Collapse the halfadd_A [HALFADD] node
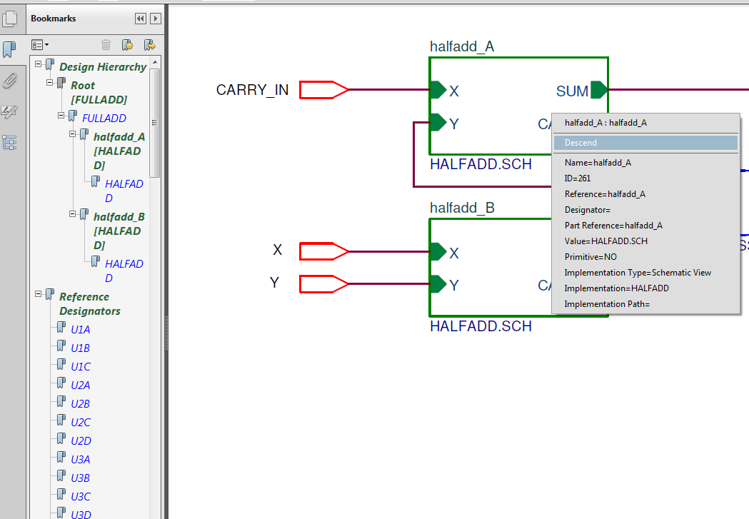The image size is (749, 519). click(73, 134)
